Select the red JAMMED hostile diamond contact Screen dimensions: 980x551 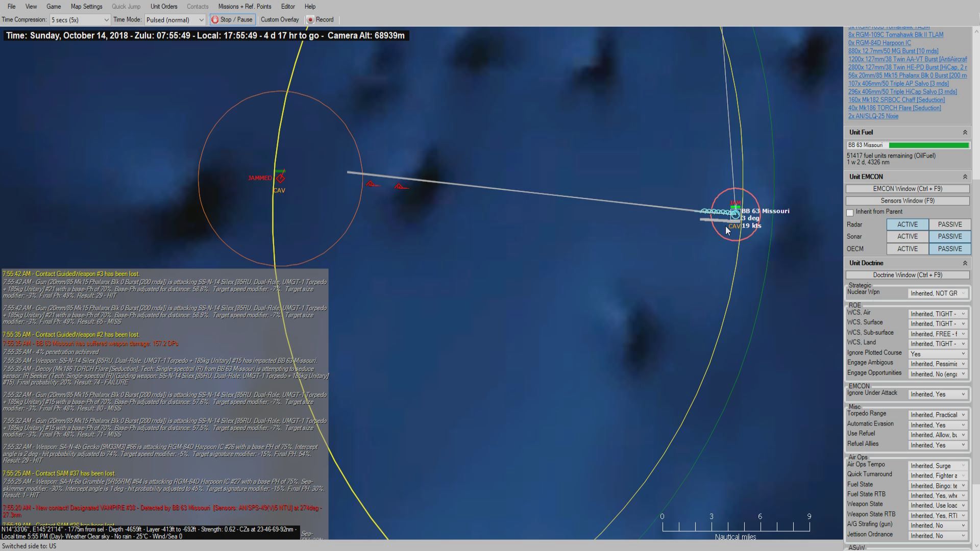coord(280,178)
